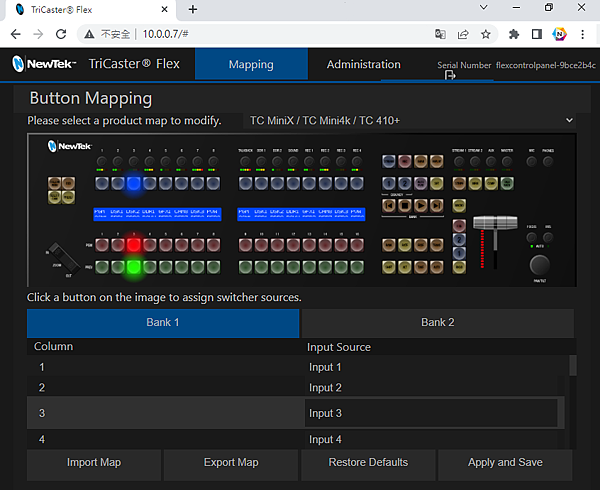The image size is (600, 490).
Task: Click the PHONES audio knob
Action: (548, 162)
